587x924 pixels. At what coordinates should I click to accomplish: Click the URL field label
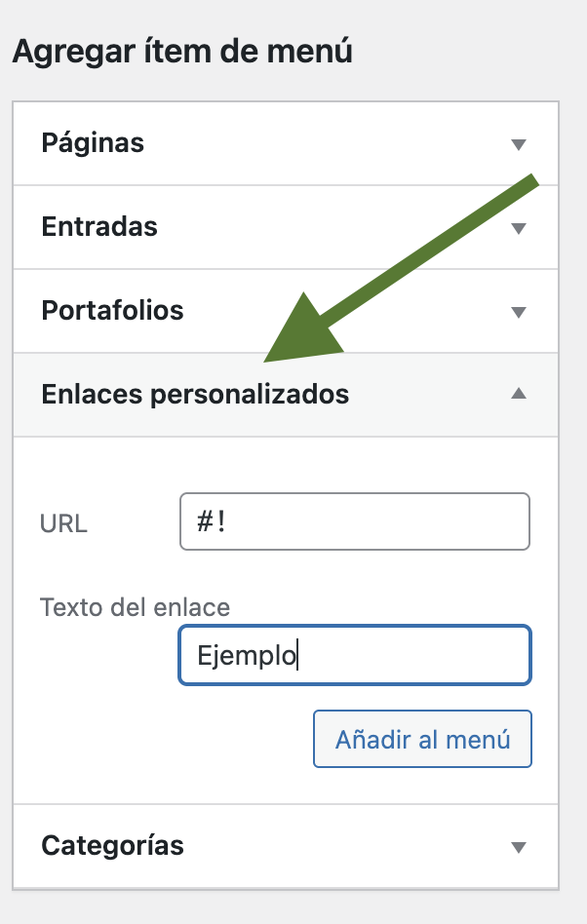click(x=62, y=523)
